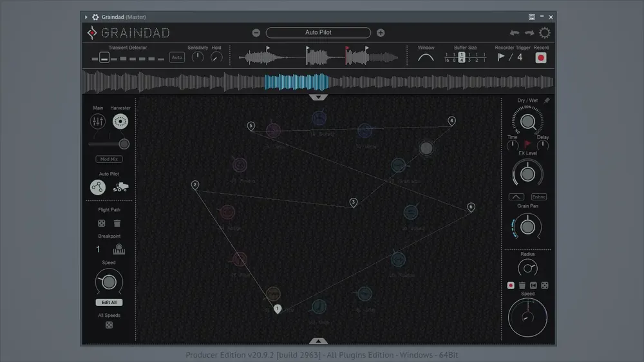Adjust the Grain Pan knob
The image size is (644, 362).
pyautogui.click(x=528, y=227)
